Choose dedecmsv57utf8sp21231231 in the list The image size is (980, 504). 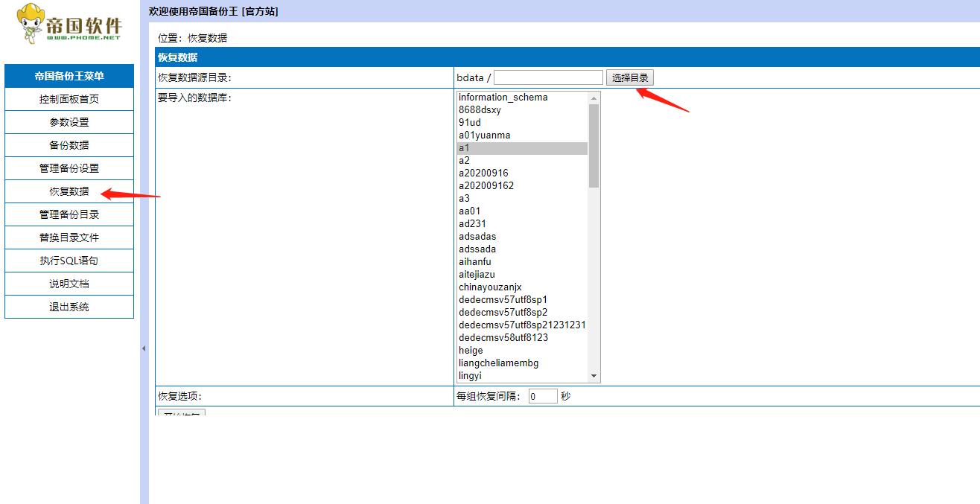(522, 325)
